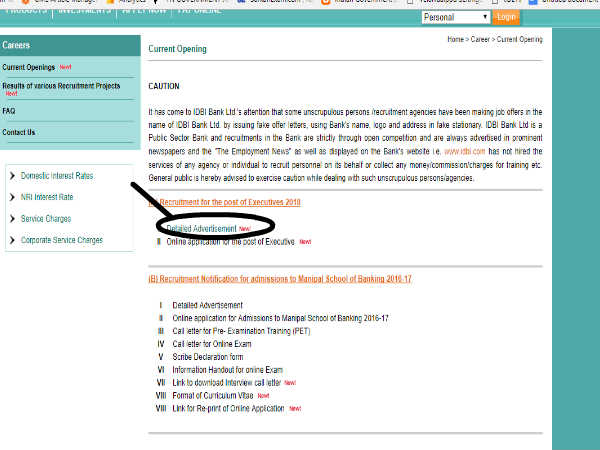Open Detailed Advertisement under Manipal School notification
The width and height of the screenshot is (600, 450).
(x=207, y=305)
